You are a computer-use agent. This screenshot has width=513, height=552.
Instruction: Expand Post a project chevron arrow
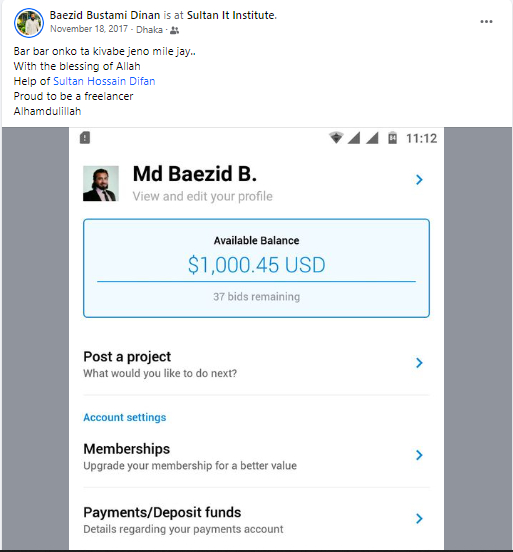[419, 363]
